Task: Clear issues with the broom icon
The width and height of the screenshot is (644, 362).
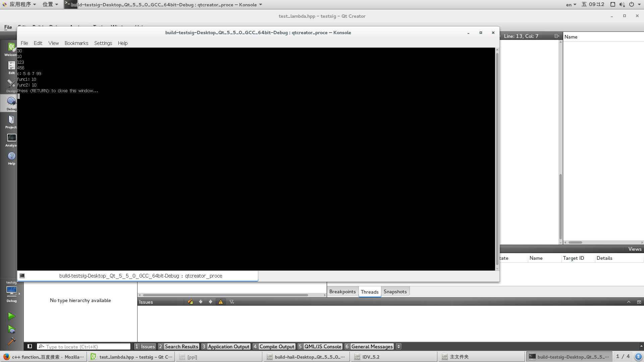Action: [191, 302]
